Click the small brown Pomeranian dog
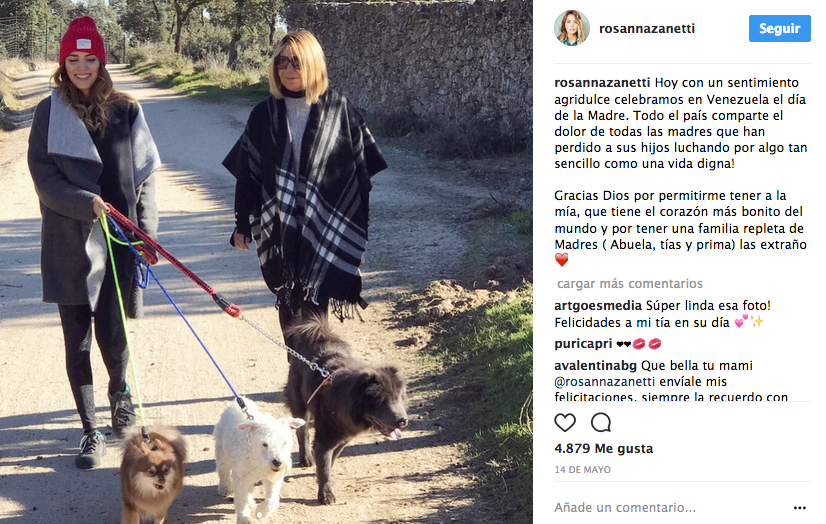826x524 pixels. tap(153, 474)
